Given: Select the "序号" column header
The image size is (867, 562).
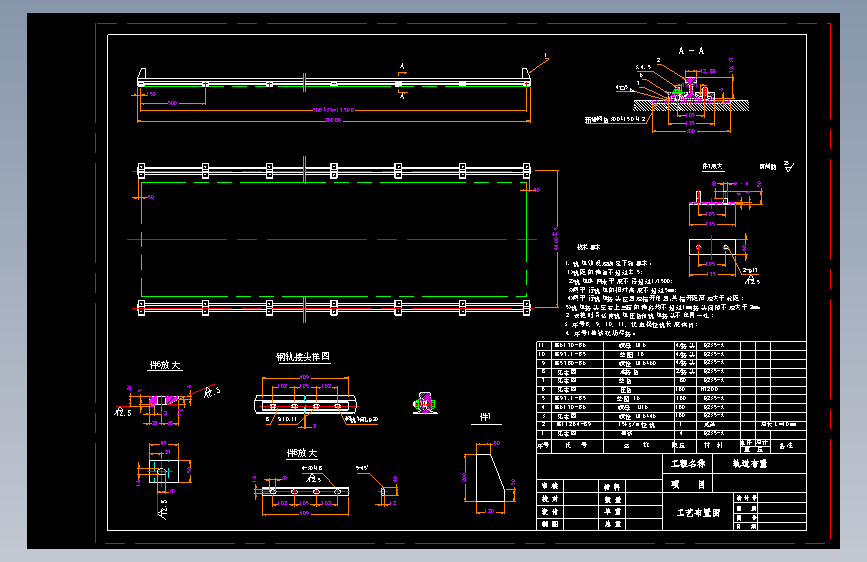Looking at the screenshot, I should (544, 445).
